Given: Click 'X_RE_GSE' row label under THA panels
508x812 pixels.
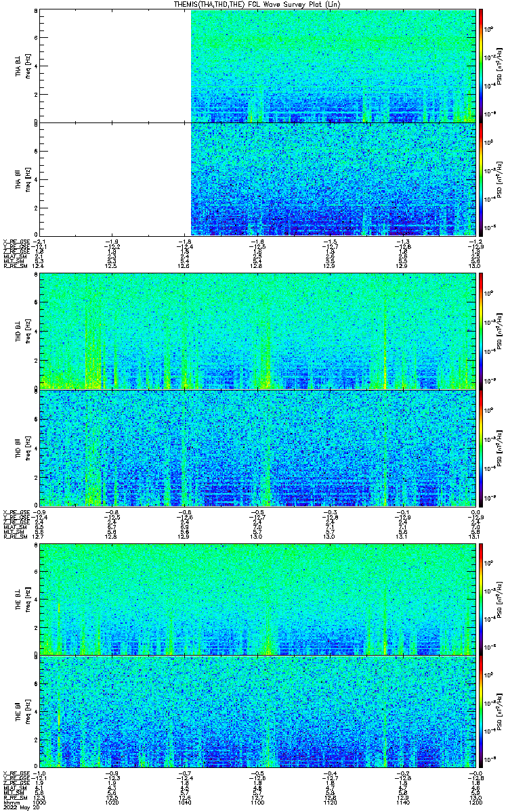Looking at the screenshot, I should 15,242.
